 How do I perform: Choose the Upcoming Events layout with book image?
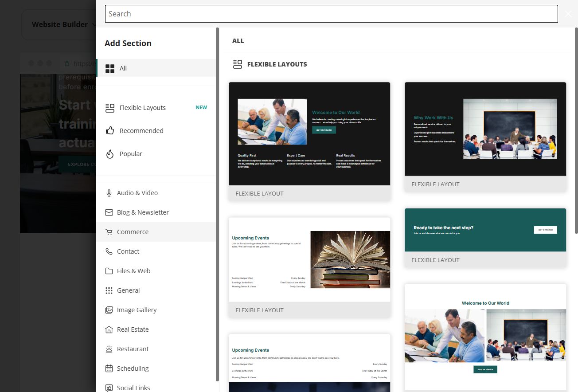[x=309, y=267]
